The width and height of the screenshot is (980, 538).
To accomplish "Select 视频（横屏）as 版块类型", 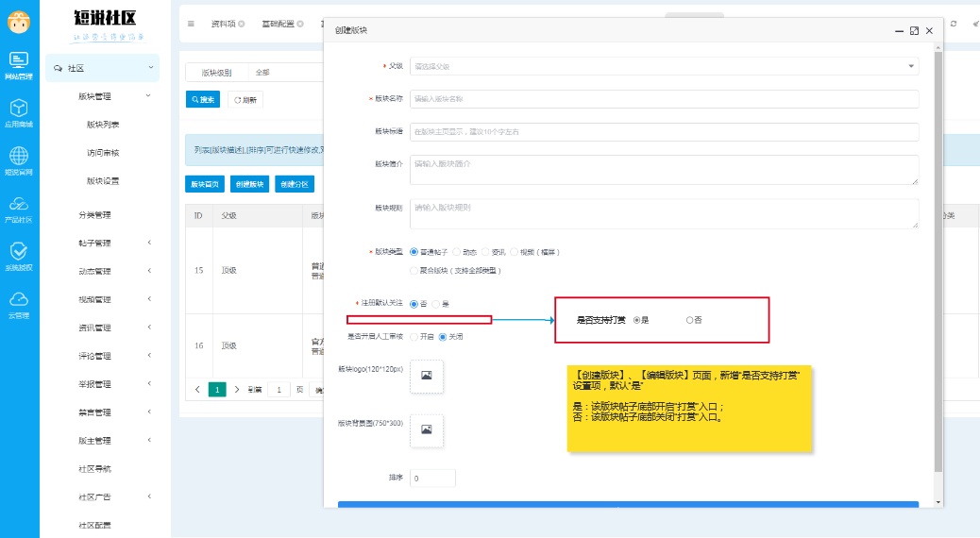I will coord(514,252).
